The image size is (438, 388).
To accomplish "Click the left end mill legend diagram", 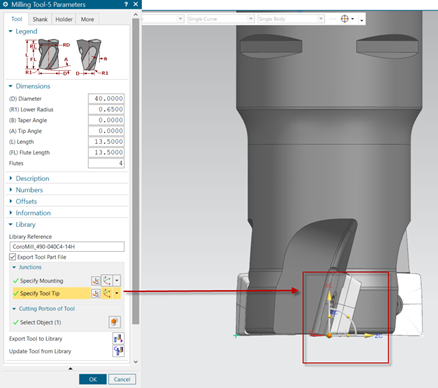I will (49, 56).
